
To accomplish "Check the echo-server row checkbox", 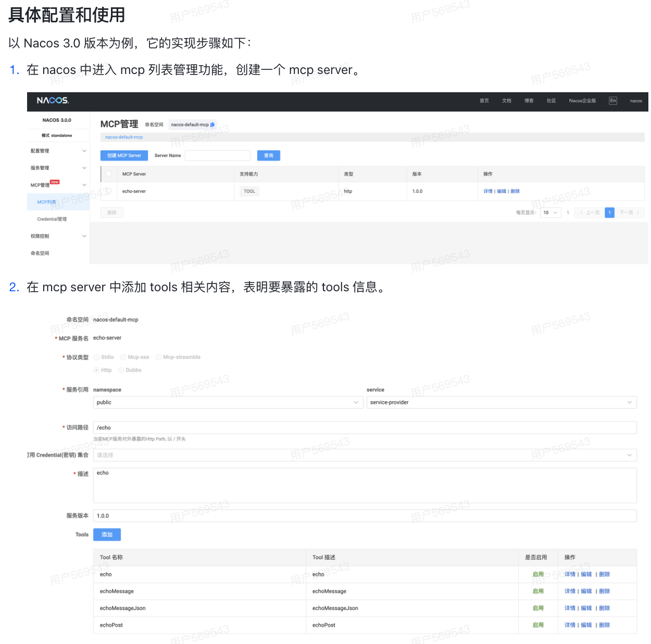I will pos(108,191).
